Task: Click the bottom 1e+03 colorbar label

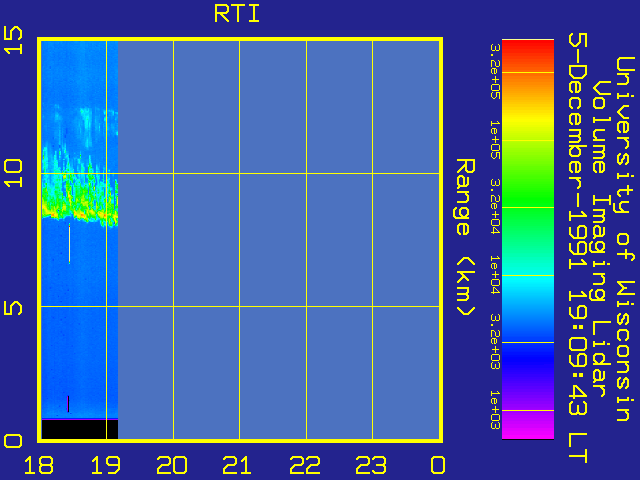Action: tap(495, 409)
